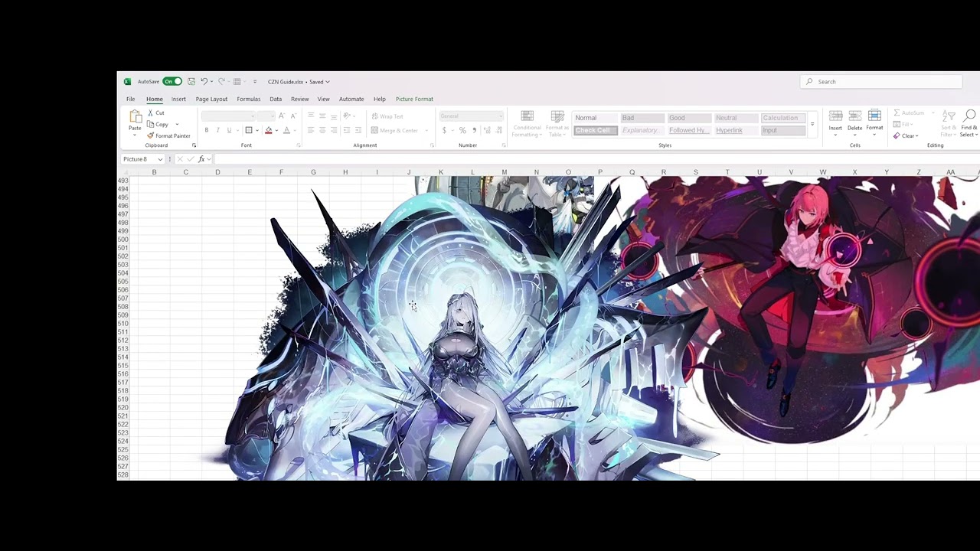Click in the Search box
The width and height of the screenshot is (980, 551).
click(x=881, y=82)
